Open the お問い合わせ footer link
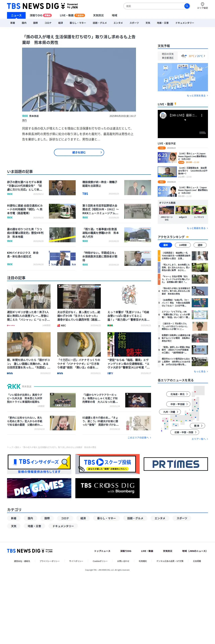The height and width of the screenshot is (644, 215). pyautogui.click(x=123, y=561)
